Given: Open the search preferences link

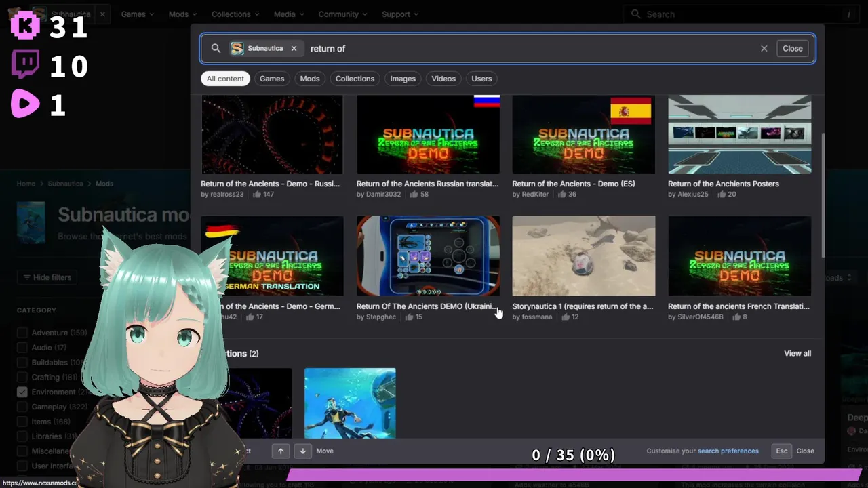Looking at the screenshot, I should point(728,451).
